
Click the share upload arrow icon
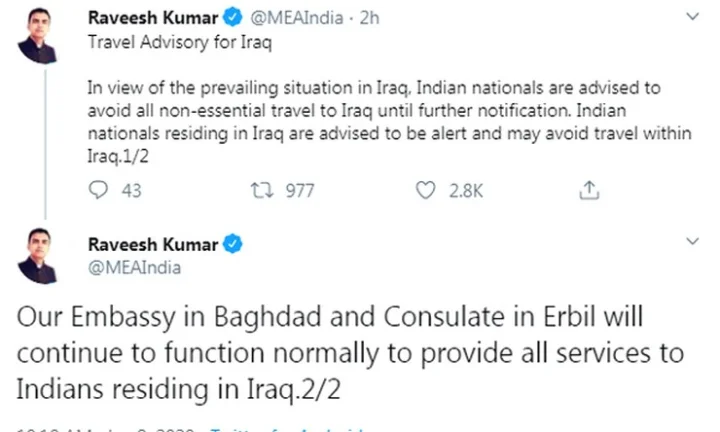coord(590,190)
